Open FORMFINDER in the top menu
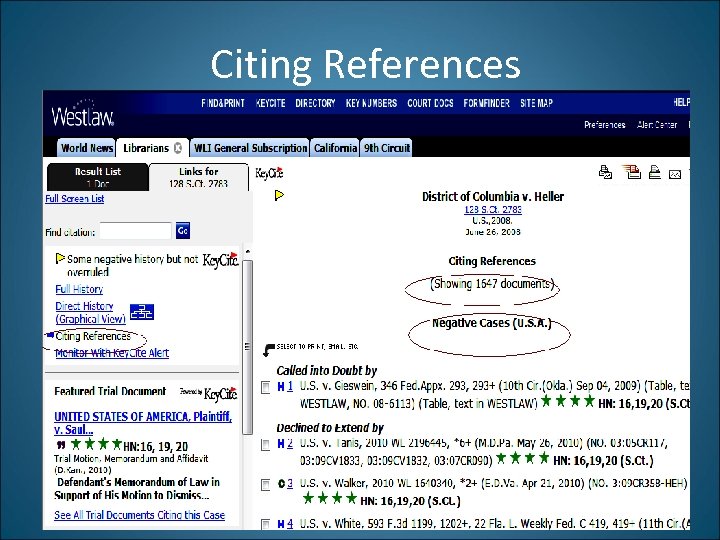The image size is (720, 540). click(x=486, y=103)
